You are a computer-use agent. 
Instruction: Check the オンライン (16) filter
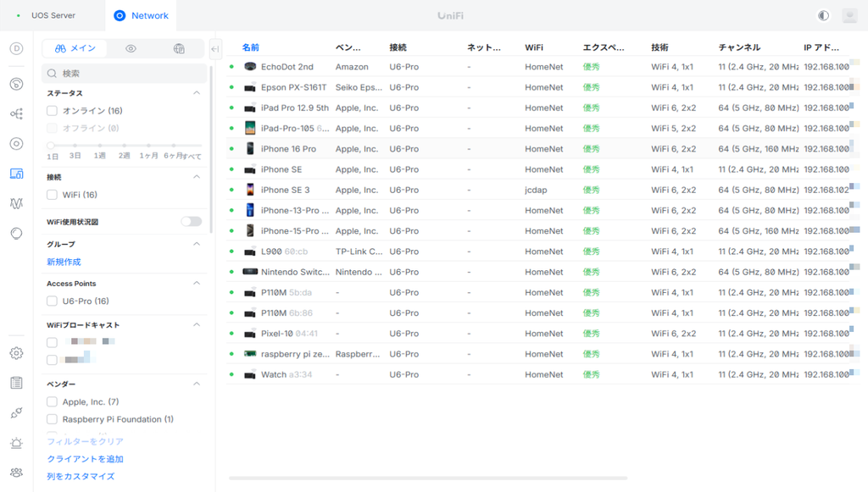[x=52, y=111]
